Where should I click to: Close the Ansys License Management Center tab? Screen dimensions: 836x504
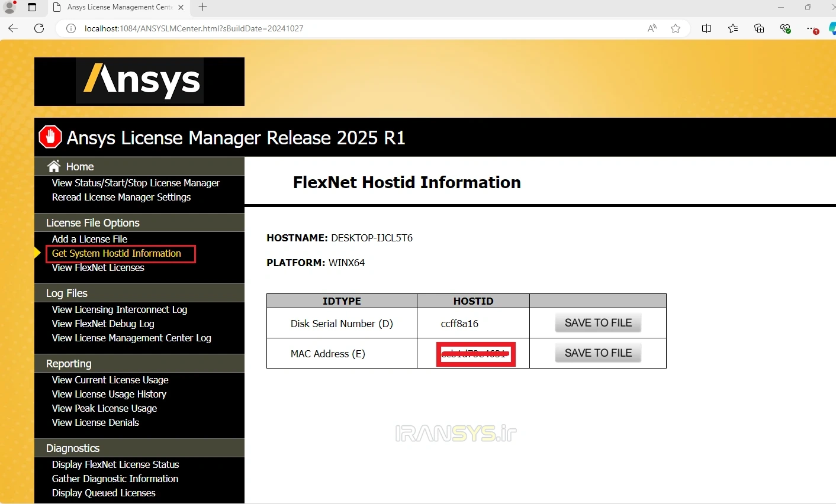click(181, 7)
